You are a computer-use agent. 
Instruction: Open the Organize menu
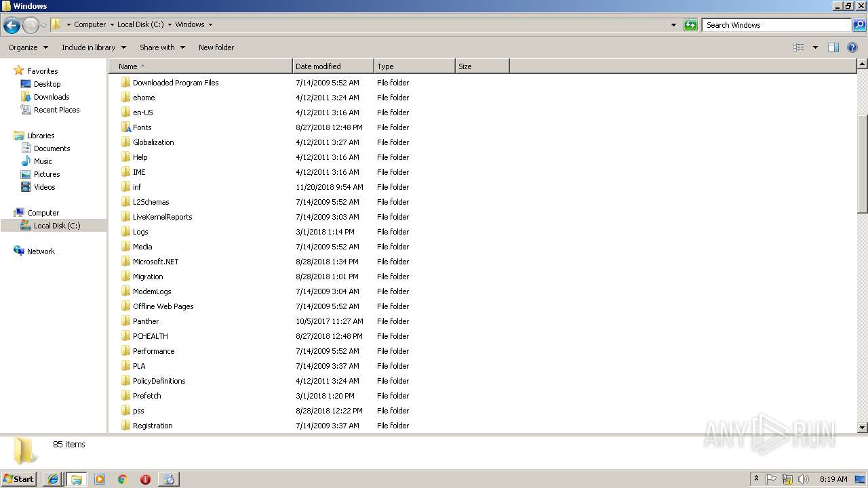click(x=28, y=47)
